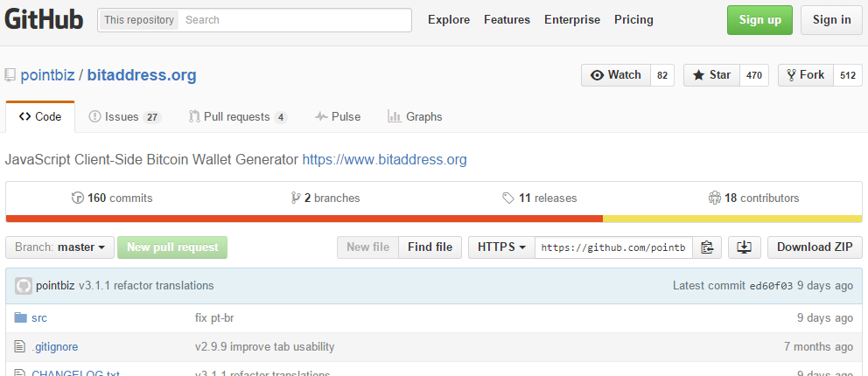Open the https://www.bitaddress.org website link
Image resolution: width=868 pixels, height=376 pixels.
tap(384, 160)
